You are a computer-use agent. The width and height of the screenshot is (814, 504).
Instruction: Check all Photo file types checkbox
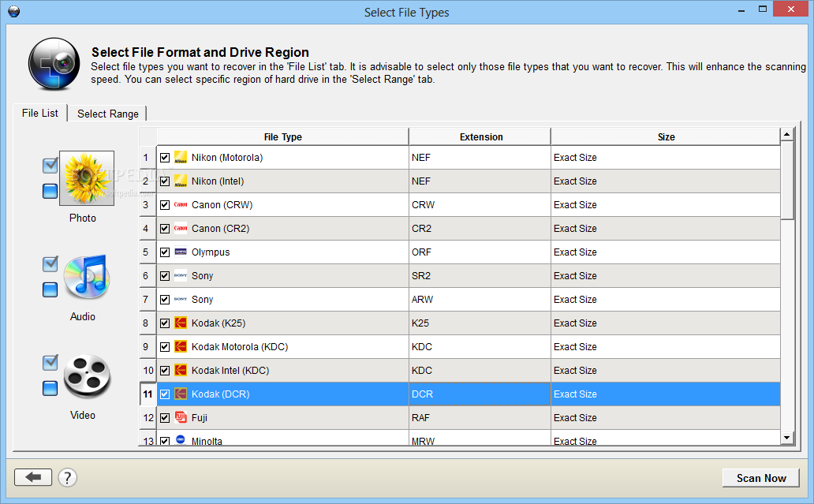(x=50, y=166)
